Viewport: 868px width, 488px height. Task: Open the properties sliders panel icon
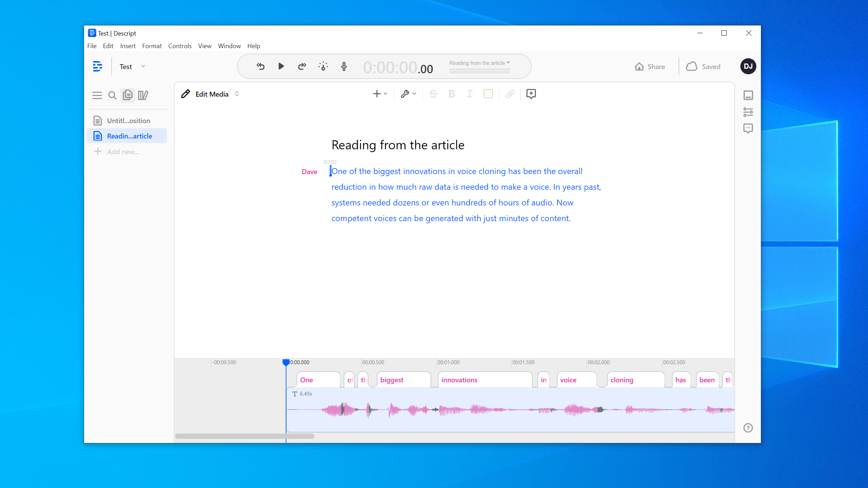pos(748,112)
